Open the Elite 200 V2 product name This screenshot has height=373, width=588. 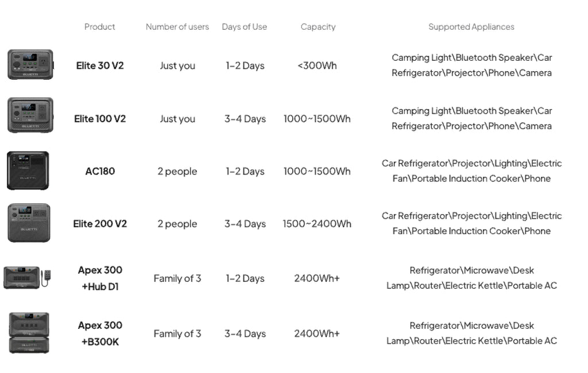click(100, 224)
